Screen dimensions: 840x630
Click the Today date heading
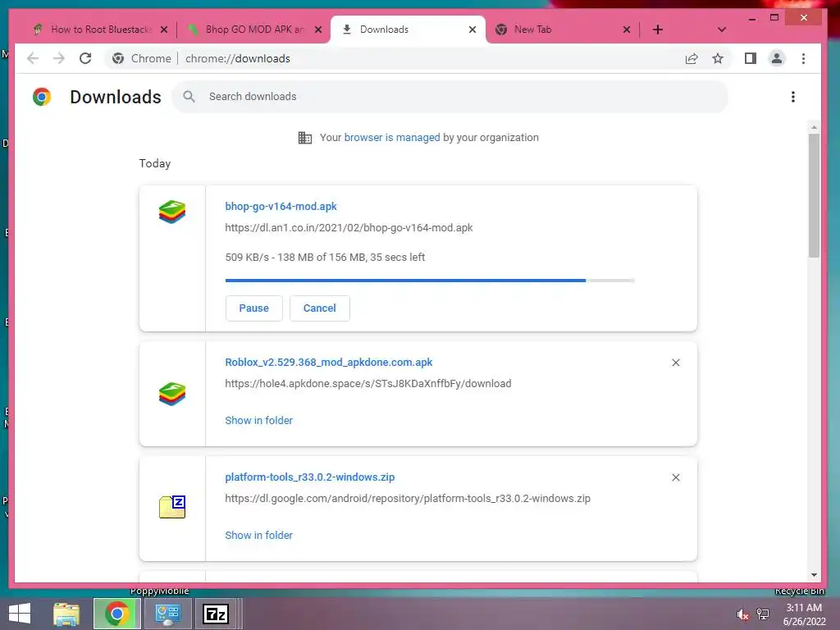coord(155,163)
